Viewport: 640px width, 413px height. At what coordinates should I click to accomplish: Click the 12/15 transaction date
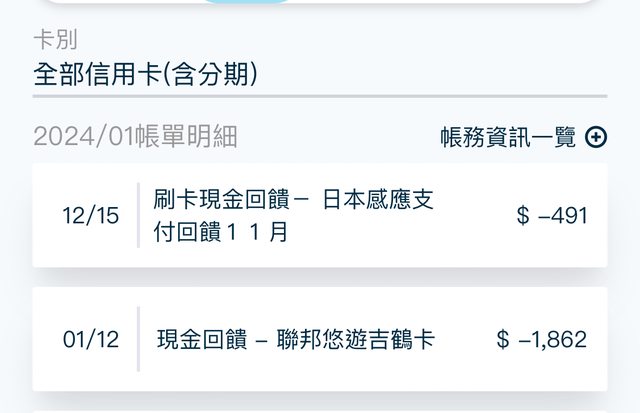(90, 215)
